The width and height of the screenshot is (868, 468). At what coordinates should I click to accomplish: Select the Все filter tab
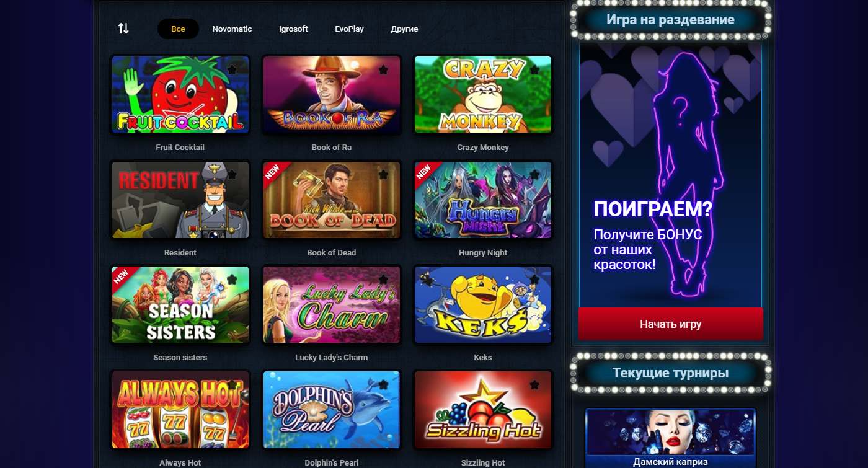coord(178,29)
